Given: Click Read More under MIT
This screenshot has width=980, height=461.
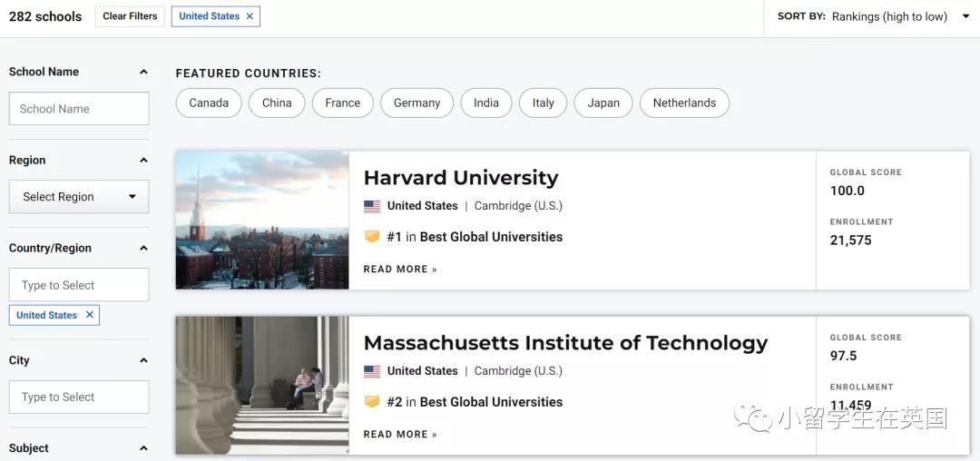Looking at the screenshot, I should click(400, 434).
